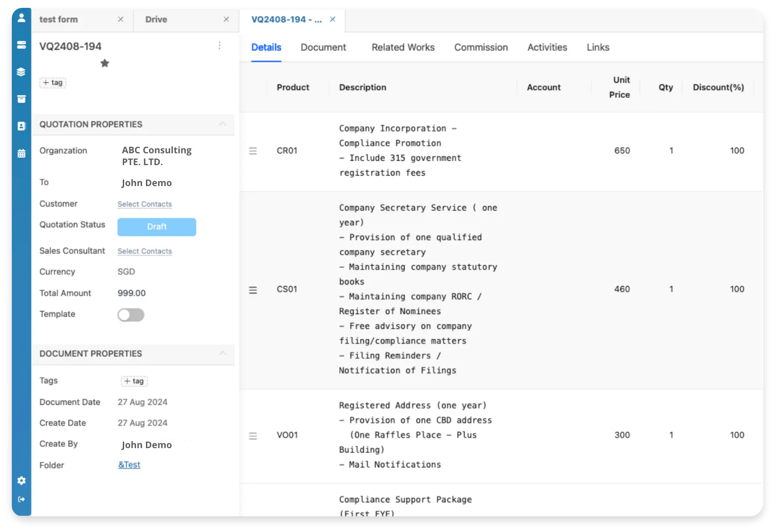This screenshot has width=775, height=532.
Task: Switch to the Commission tab
Action: click(481, 47)
